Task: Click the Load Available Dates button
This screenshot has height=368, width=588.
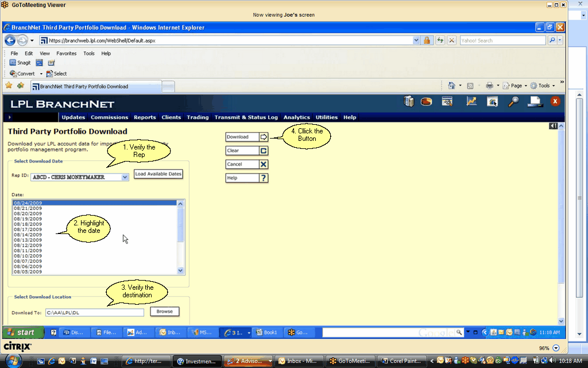Action: (158, 174)
